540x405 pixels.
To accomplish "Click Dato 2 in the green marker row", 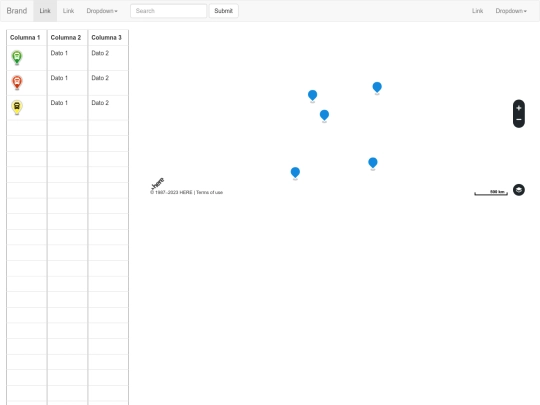I will (100, 53).
